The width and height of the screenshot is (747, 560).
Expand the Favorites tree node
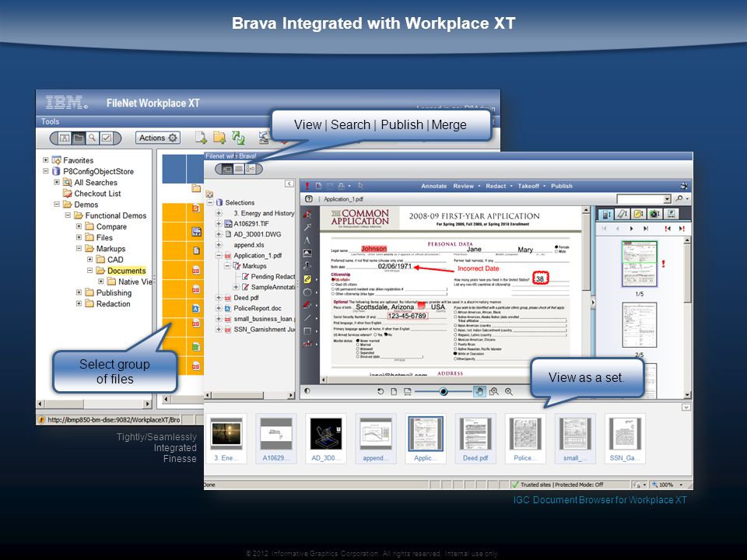point(46,160)
